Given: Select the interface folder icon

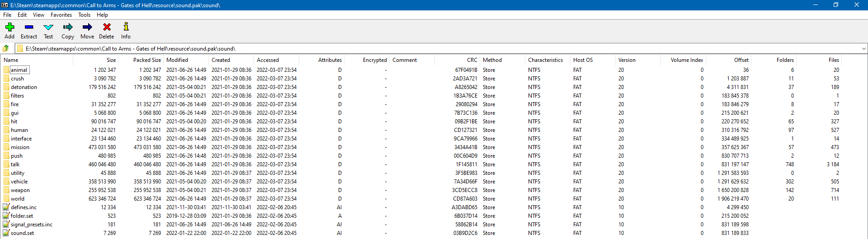Looking at the screenshot, I should point(6,138).
